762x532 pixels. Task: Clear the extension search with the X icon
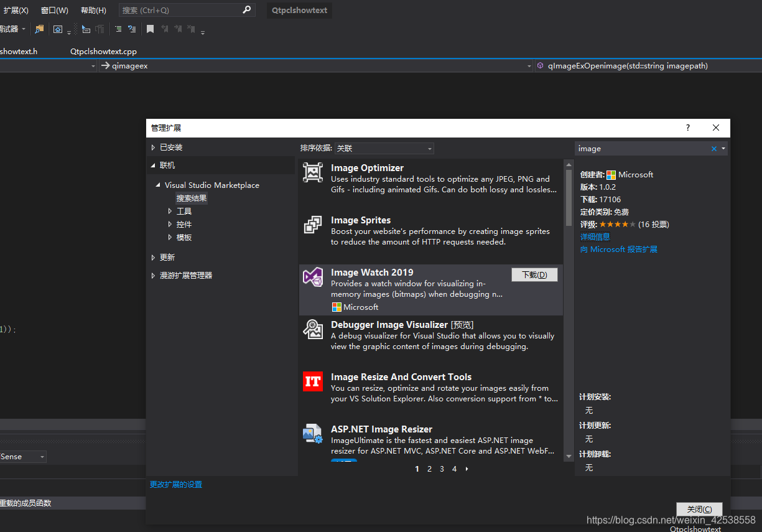714,149
